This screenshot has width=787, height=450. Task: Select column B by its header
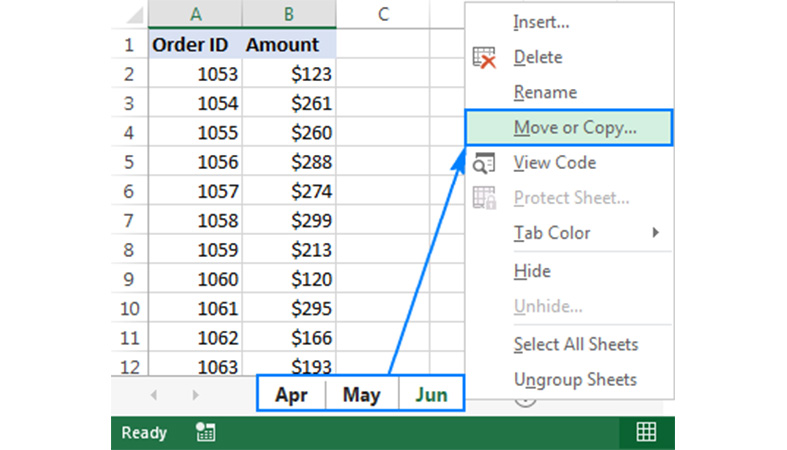point(289,13)
